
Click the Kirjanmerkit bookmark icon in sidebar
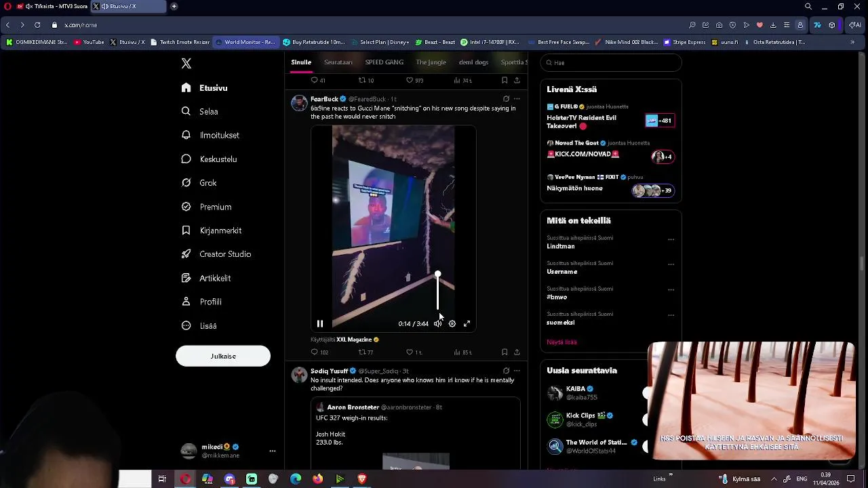pyautogui.click(x=186, y=230)
